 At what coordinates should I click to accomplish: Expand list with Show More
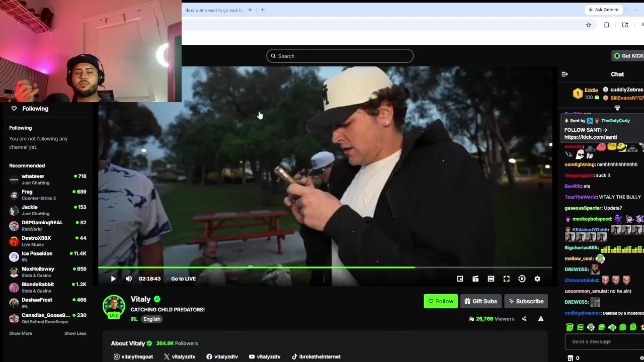(21, 333)
